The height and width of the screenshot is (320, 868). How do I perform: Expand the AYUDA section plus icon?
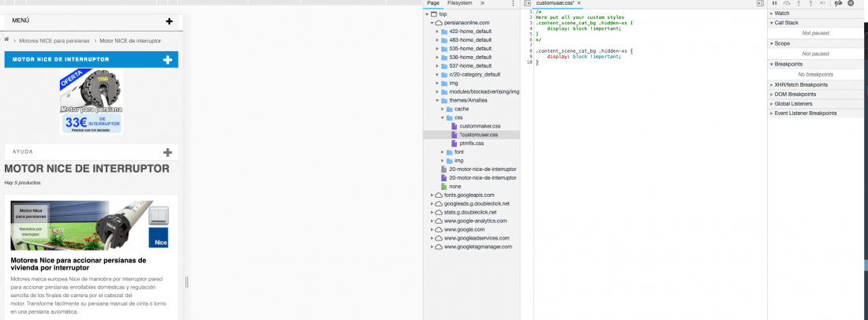[x=168, y=153]
